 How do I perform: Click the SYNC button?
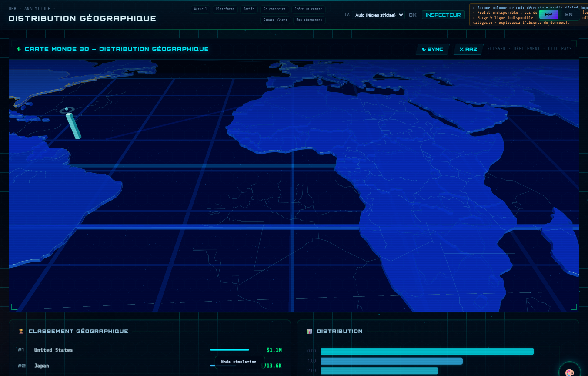pyautogui.click(x=432, y=49)
